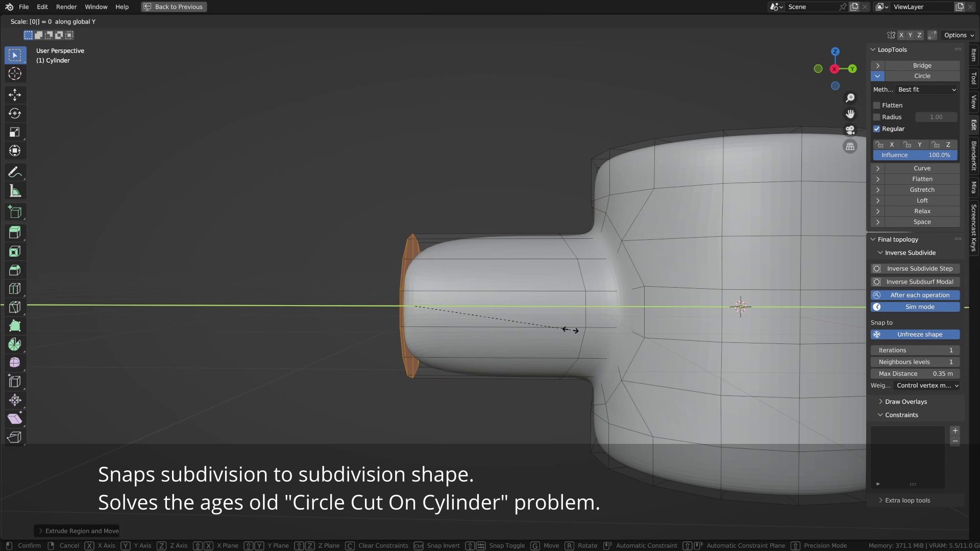This screenshot has width=980, height=551.
Task: Click the viewport Zoom magnifier icon
Action: 850,97
